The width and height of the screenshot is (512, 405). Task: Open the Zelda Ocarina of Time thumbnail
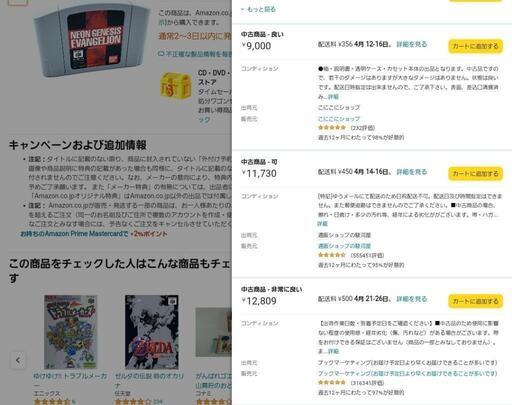click(x=152, y=332)
